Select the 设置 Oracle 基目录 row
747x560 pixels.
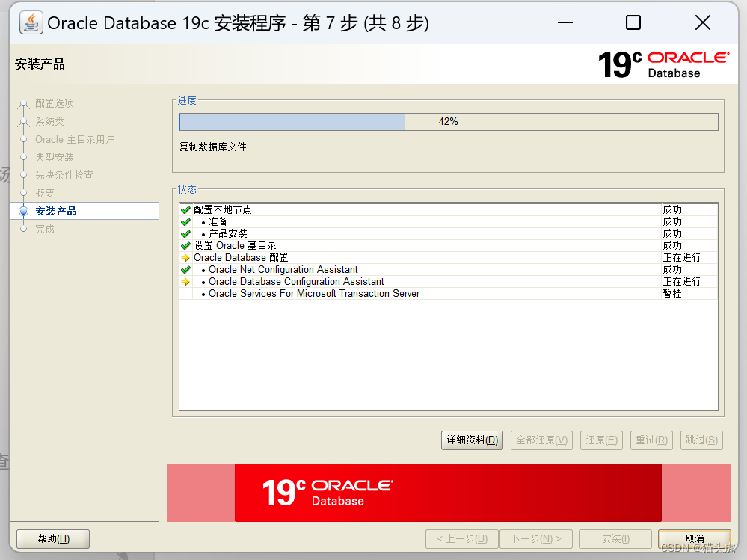click(449, 245)
